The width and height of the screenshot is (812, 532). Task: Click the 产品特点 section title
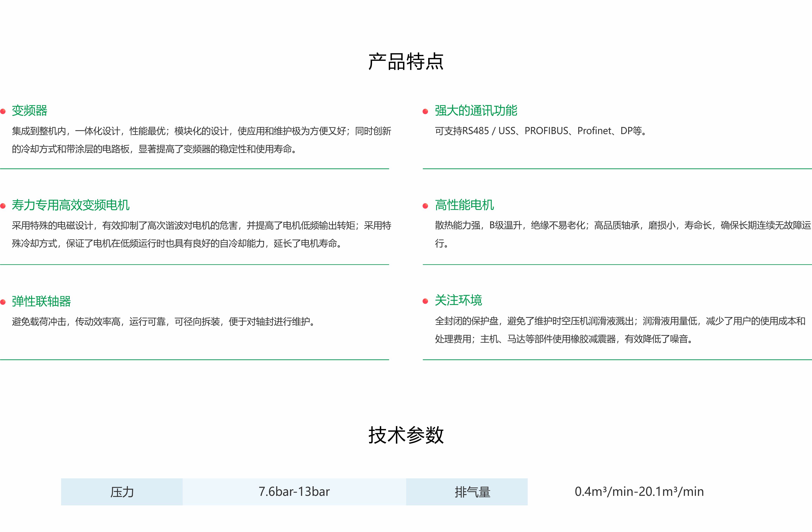pyautogui.click(x=406, y=62)
